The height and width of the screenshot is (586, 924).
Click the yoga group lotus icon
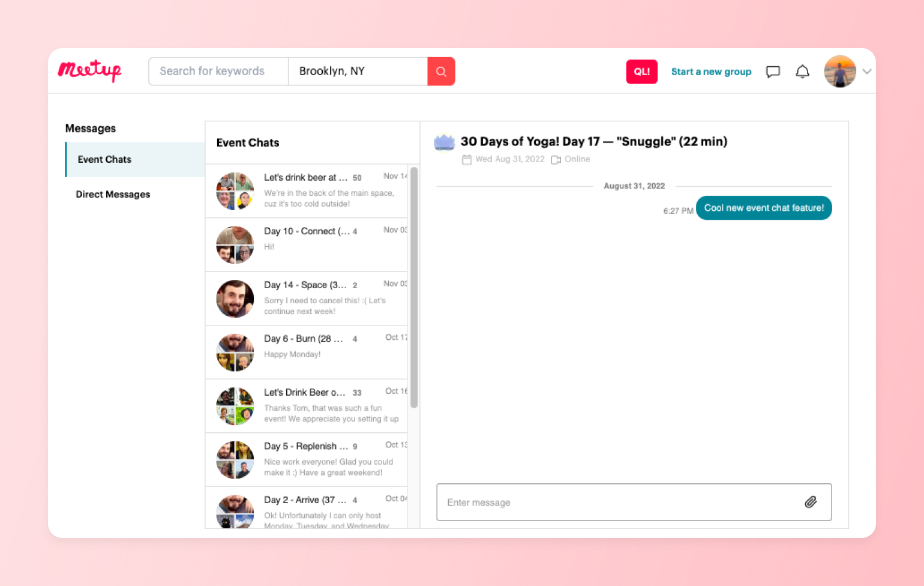pyautogui.click(x=444, y=142)
